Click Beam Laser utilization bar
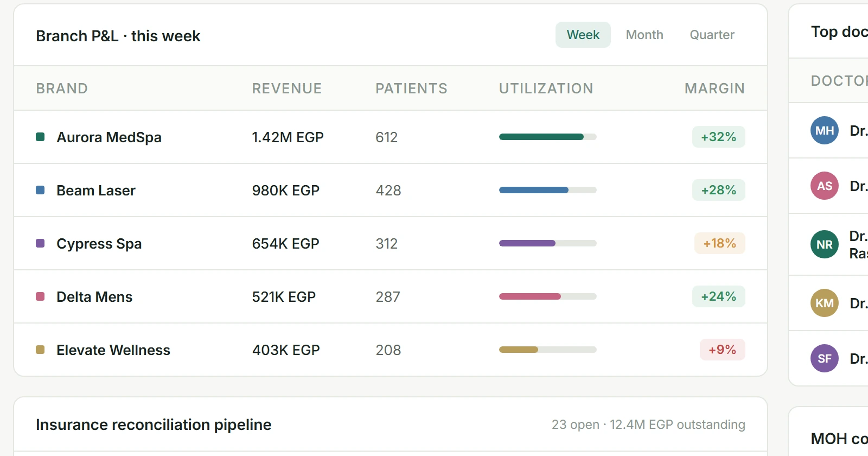The height and width of the screenshot is (456, 868). (548, 190)
